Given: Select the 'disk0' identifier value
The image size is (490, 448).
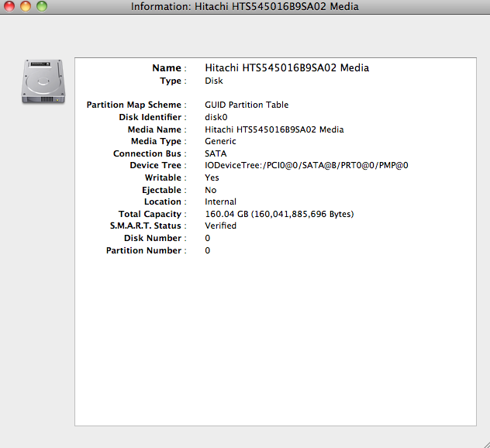Looking at the screenshot, I should click(x=216, y=117).
